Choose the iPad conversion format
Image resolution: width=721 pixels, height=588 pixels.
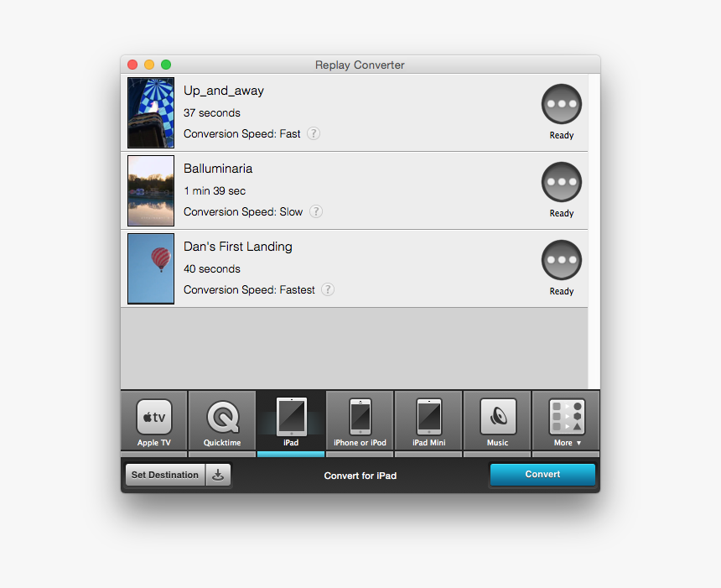click(x=291, y=421)
